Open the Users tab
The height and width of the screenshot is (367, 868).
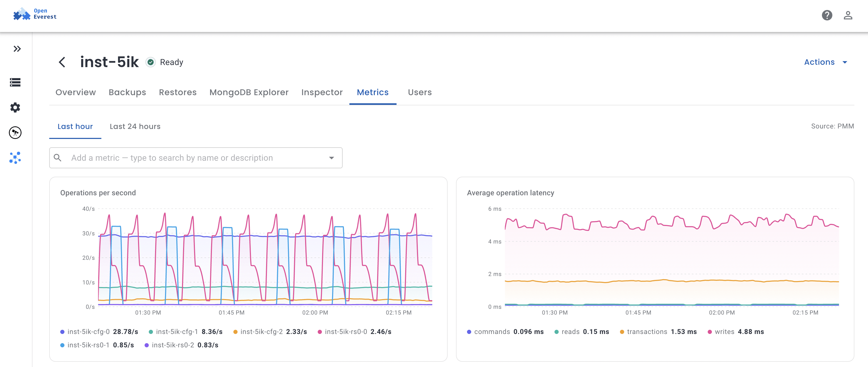420,92
